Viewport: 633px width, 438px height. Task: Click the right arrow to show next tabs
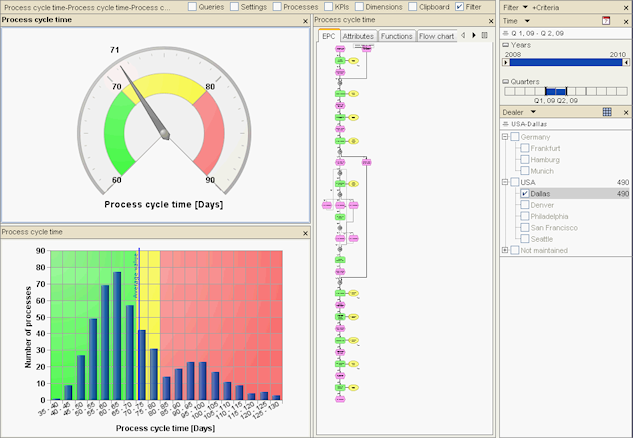(474, 36)
